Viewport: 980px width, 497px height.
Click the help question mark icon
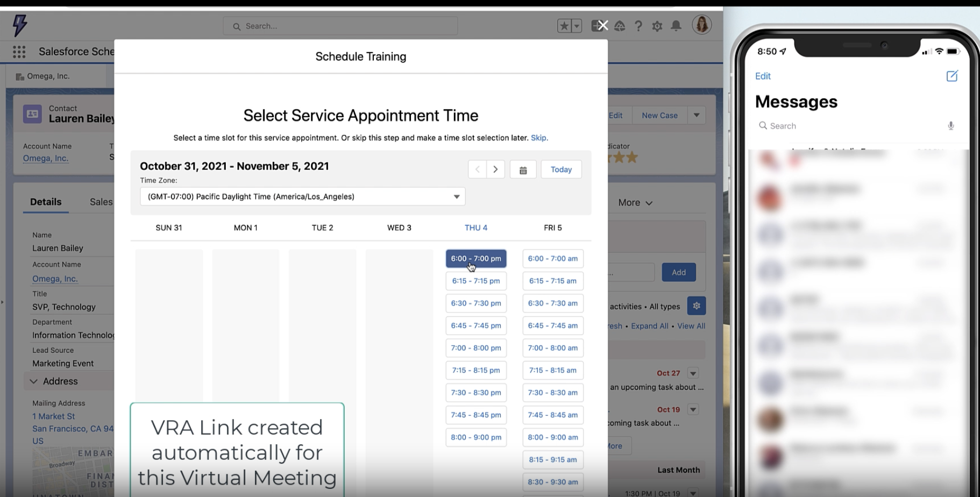638,26
